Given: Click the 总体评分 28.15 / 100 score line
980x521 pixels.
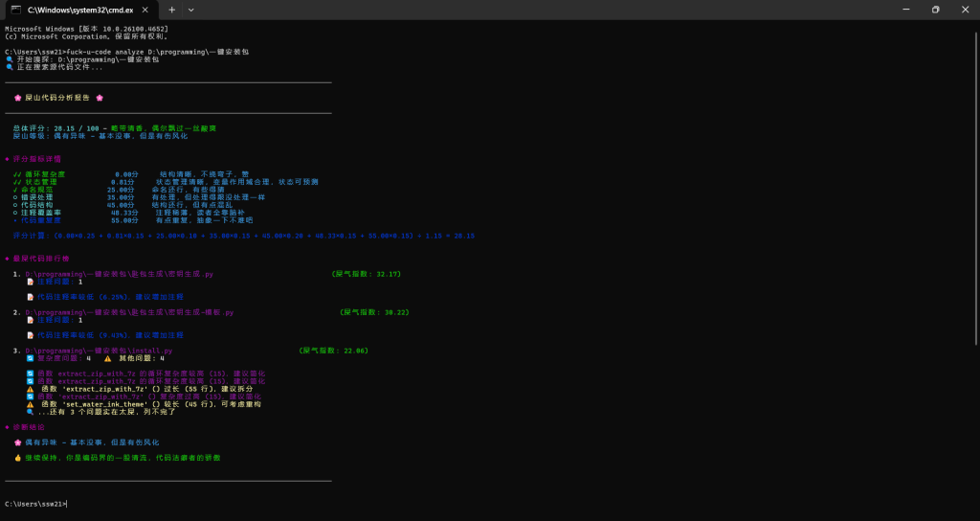Looking at the screenshot, I should click(115, 127).
